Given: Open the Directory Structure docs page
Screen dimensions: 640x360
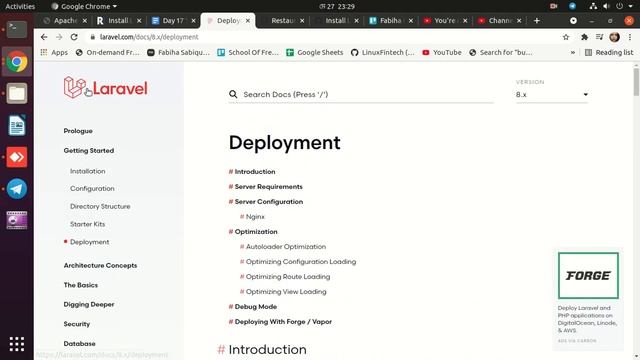Looking at the screenshot, I should pos(100,207).
